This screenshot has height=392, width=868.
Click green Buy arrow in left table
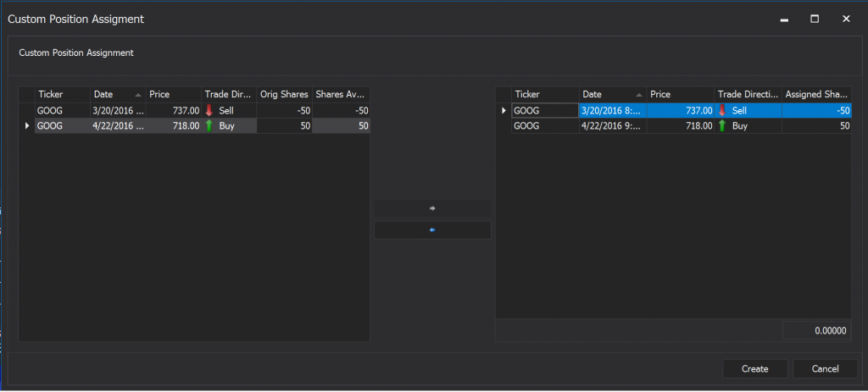pos(209,126)
